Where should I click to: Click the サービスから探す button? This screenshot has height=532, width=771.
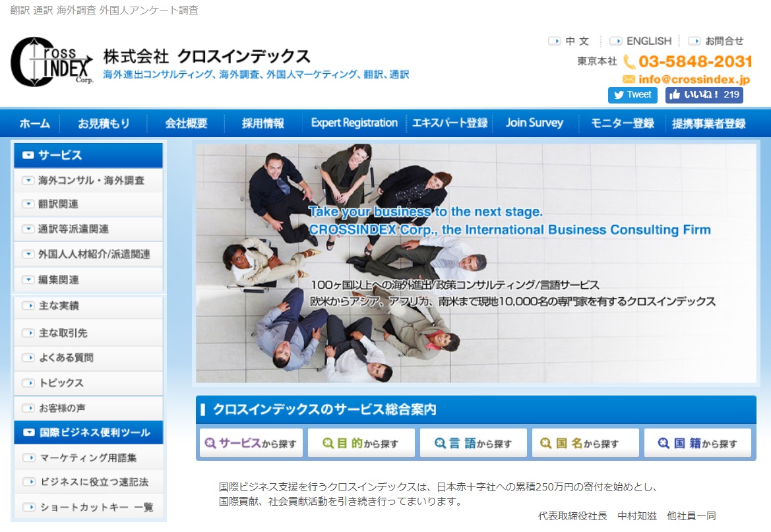tap(251, 443)
